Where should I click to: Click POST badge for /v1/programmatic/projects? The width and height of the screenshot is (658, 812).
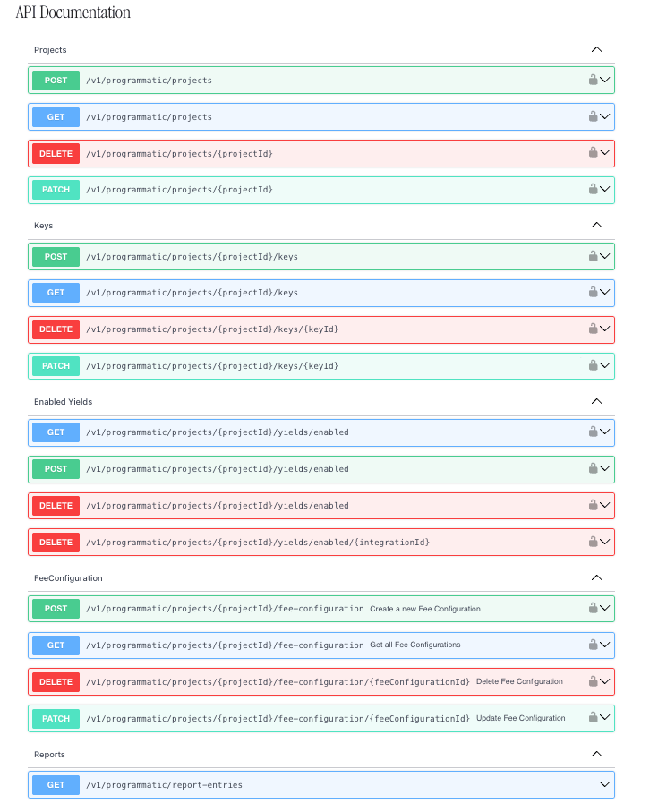(x=56, y=81)
